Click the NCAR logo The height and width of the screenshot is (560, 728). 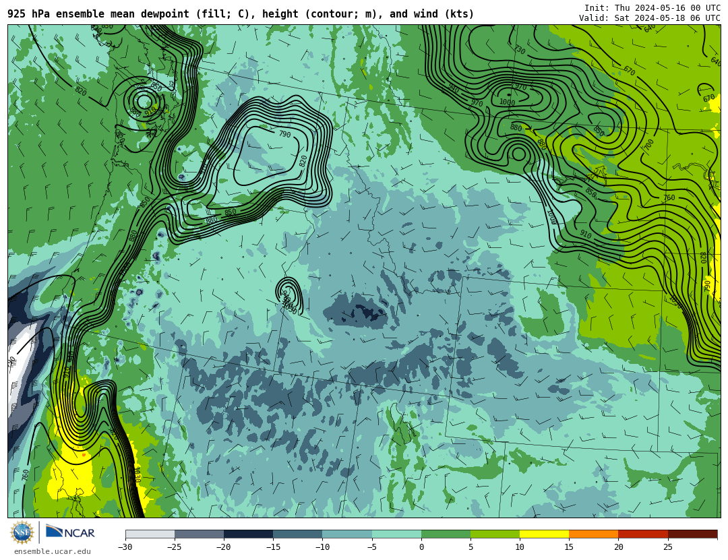pyautogui.click(x=70, y=532)
